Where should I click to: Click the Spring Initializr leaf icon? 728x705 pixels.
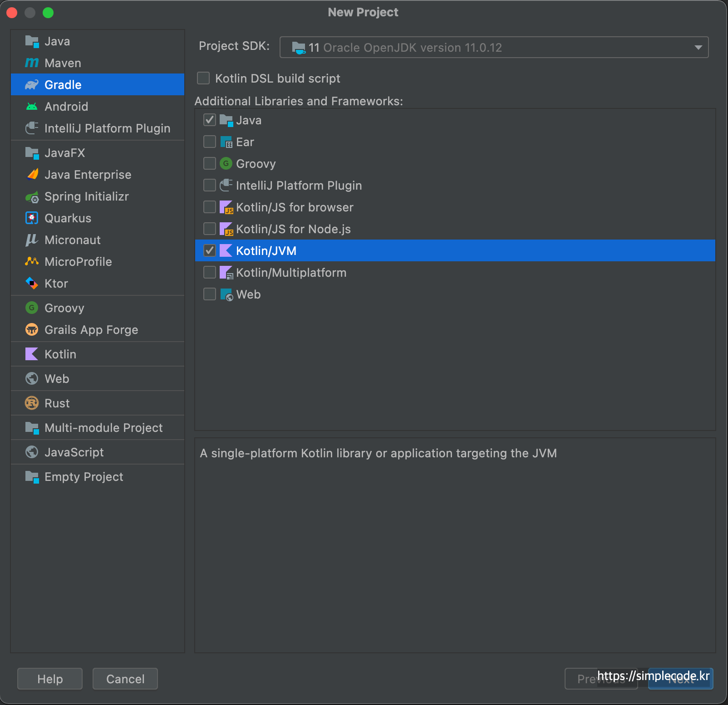coord(32,196)
